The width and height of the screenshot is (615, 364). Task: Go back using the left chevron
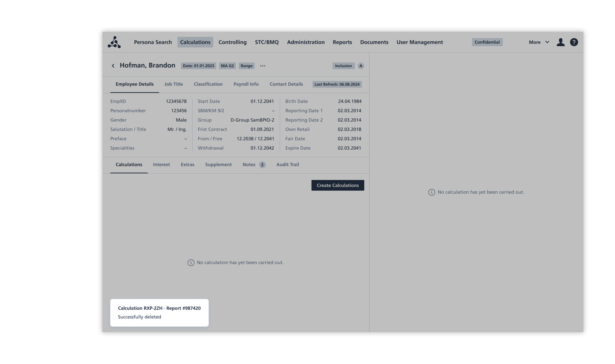point(113,66)
